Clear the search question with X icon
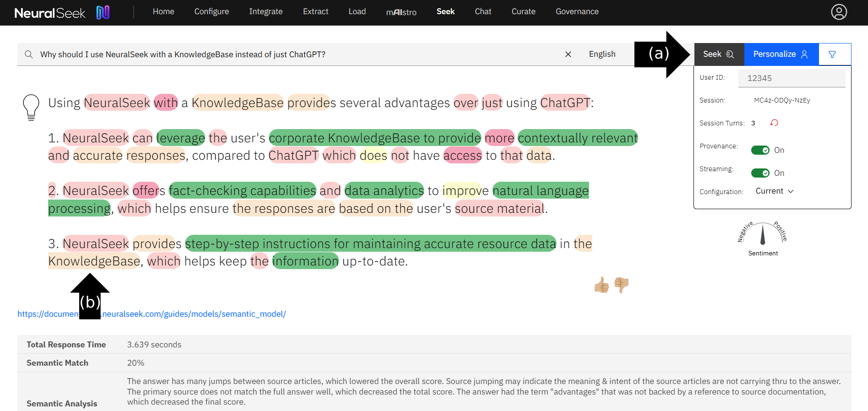868x411 pixels. [568, 54]
